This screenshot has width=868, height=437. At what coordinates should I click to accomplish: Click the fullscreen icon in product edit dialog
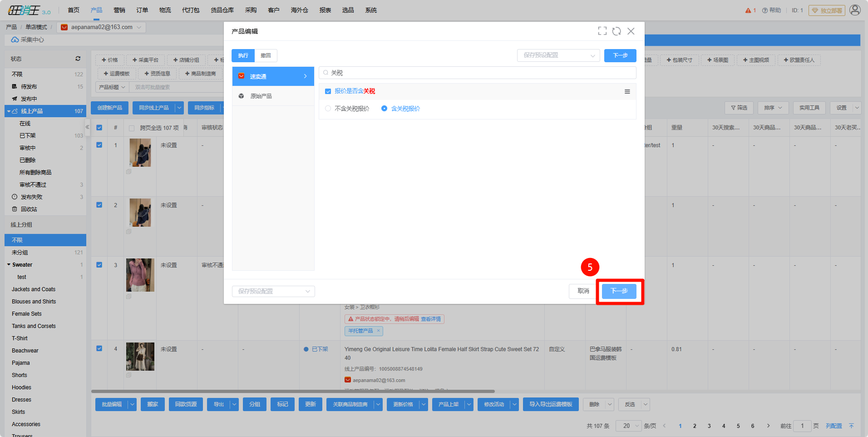click(x=602, y=31)
